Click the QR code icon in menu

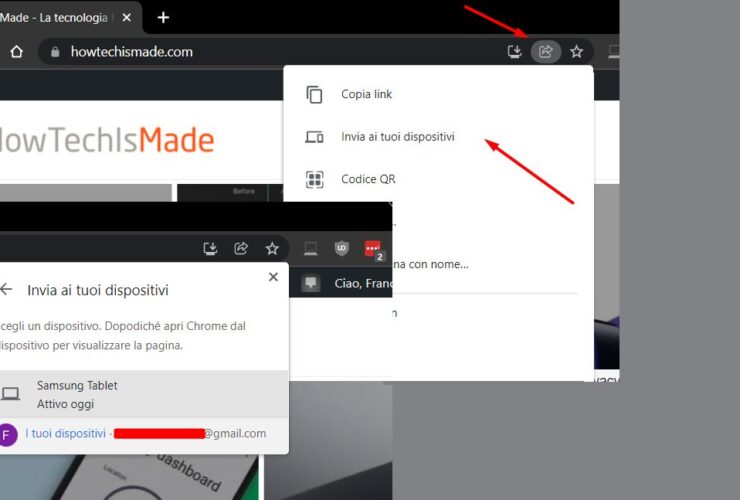[314, 179]
